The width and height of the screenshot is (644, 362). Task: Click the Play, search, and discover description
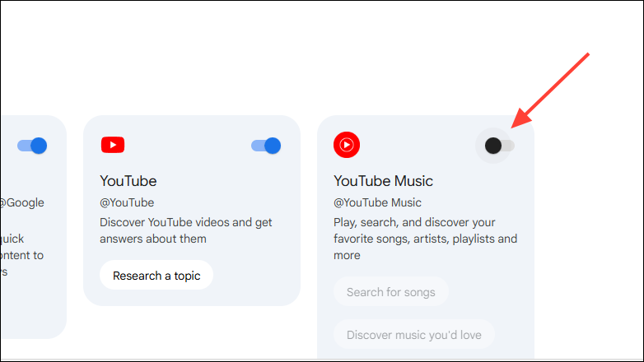[425, 239]
